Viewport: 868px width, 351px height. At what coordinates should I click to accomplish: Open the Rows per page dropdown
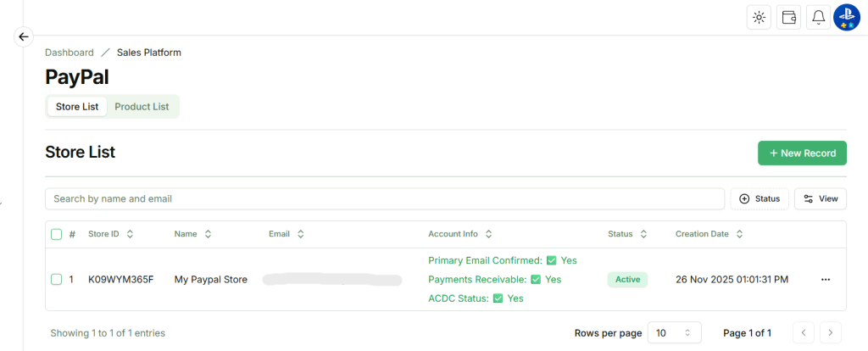tap(675, 333)
